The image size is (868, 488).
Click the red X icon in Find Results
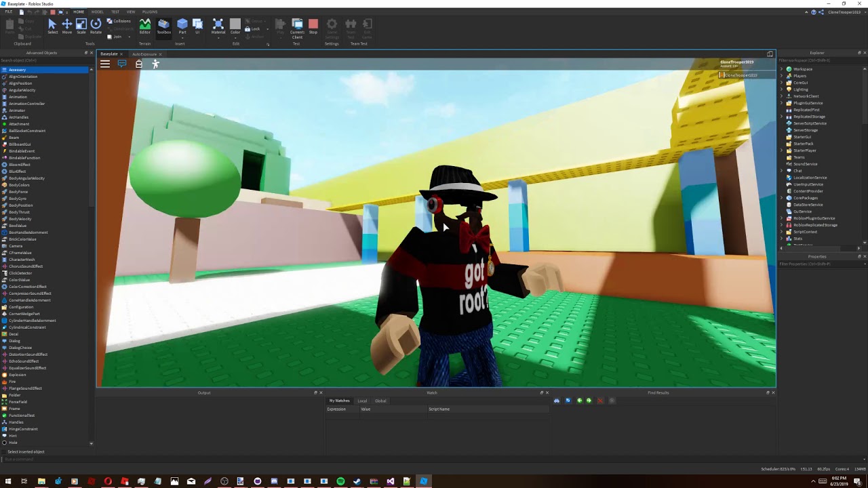click(600, 401)
